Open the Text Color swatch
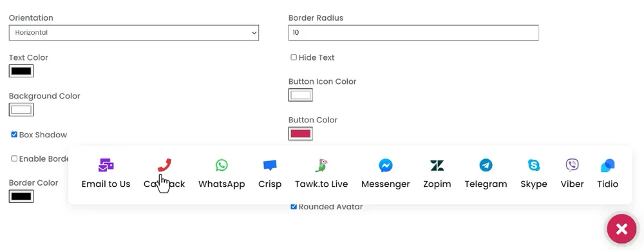This screenshot has width=644, height=250. point(21,71)
